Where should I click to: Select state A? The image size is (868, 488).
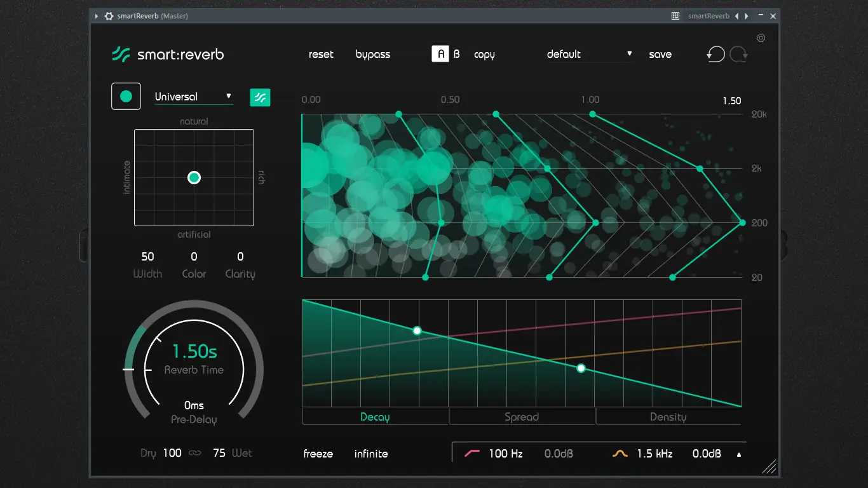coord(440,54)
